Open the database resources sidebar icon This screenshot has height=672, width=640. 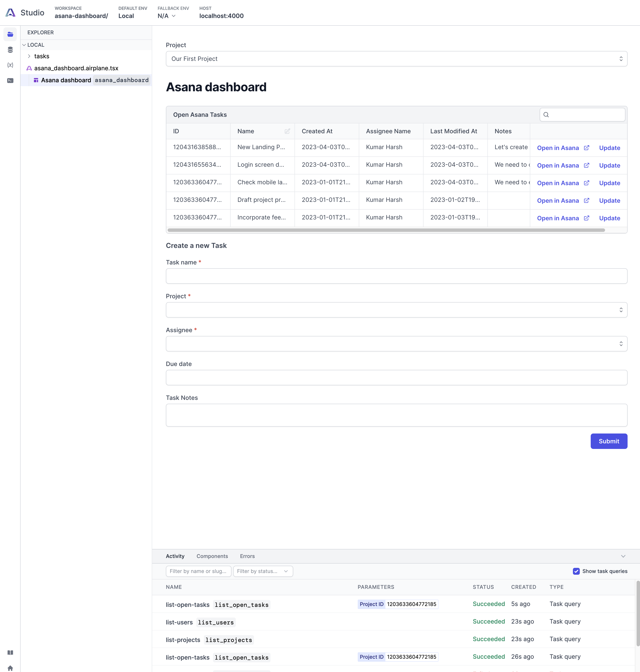tap(10, 50)
